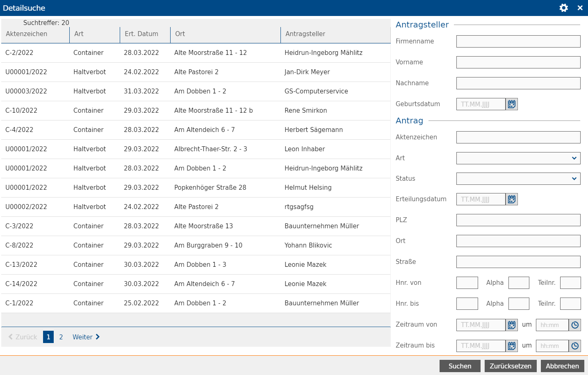Open calendar picker for Zeitraum bis
Viewport: 588px width, 375px height.
click(x=511, y=346)
